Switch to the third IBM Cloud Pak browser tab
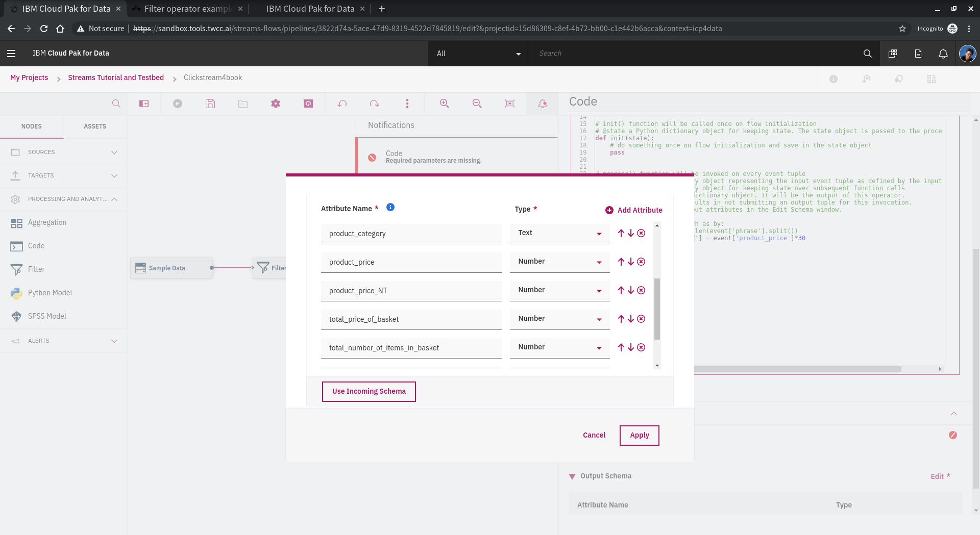Viewport: 980px width, 535px height. [310, 9]
